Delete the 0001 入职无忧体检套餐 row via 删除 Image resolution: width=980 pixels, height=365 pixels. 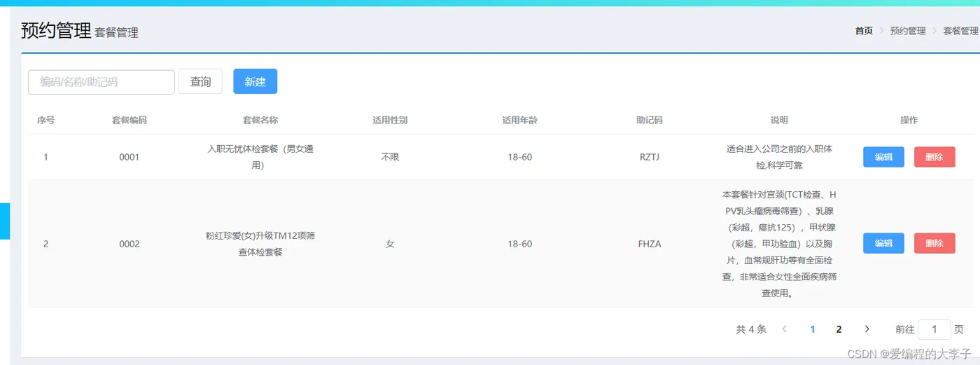(x=934, y=157)
